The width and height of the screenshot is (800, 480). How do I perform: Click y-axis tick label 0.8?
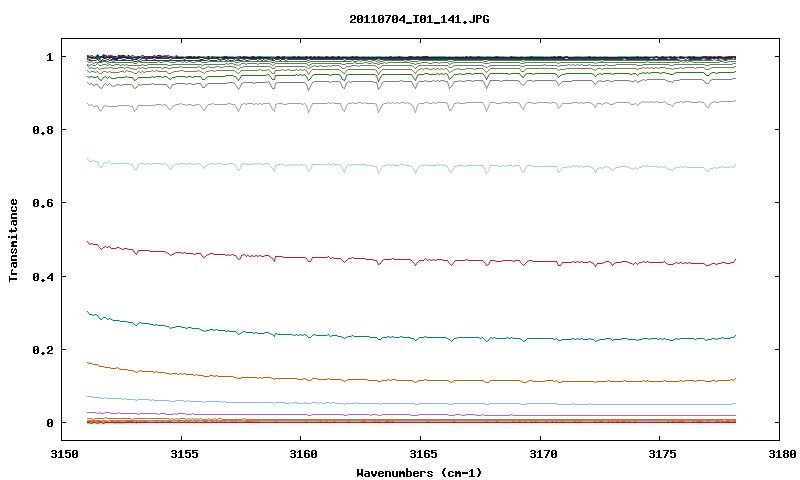43,130
